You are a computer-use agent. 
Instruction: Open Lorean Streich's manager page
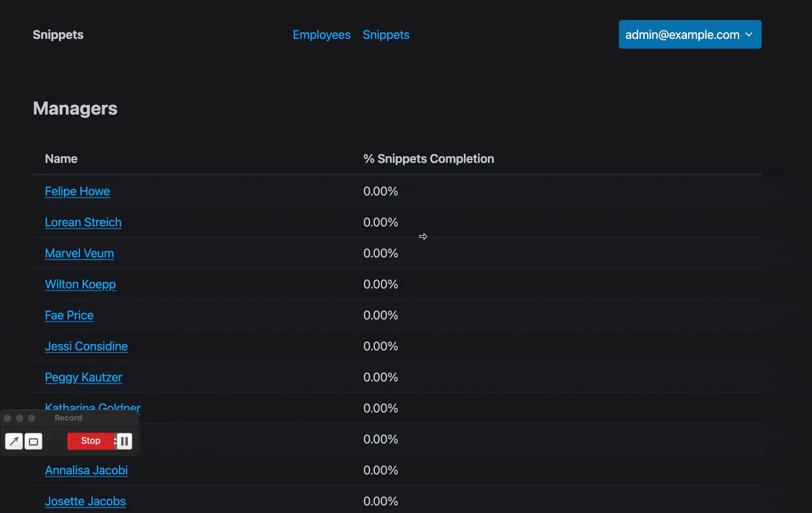pyautogui.click(x=83, y=222)
